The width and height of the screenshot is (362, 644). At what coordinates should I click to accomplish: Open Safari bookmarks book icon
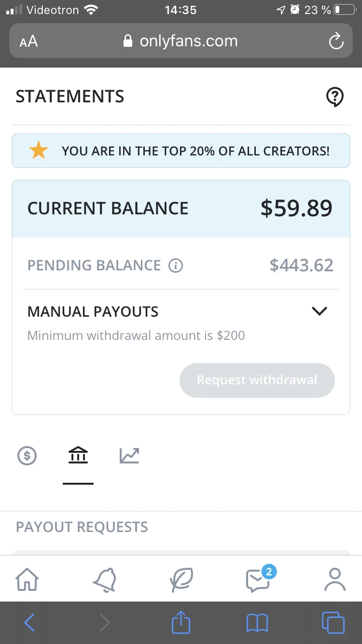[257, 623]
